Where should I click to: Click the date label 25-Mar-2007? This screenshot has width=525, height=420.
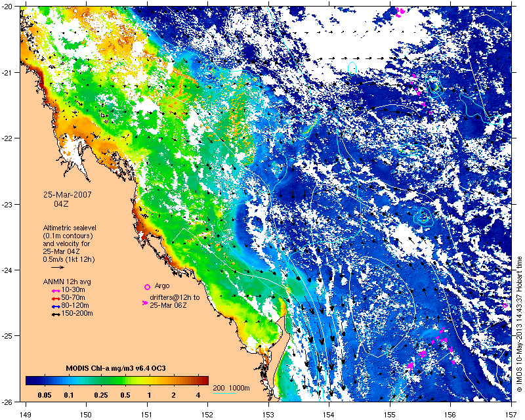(x=68, y=195)
